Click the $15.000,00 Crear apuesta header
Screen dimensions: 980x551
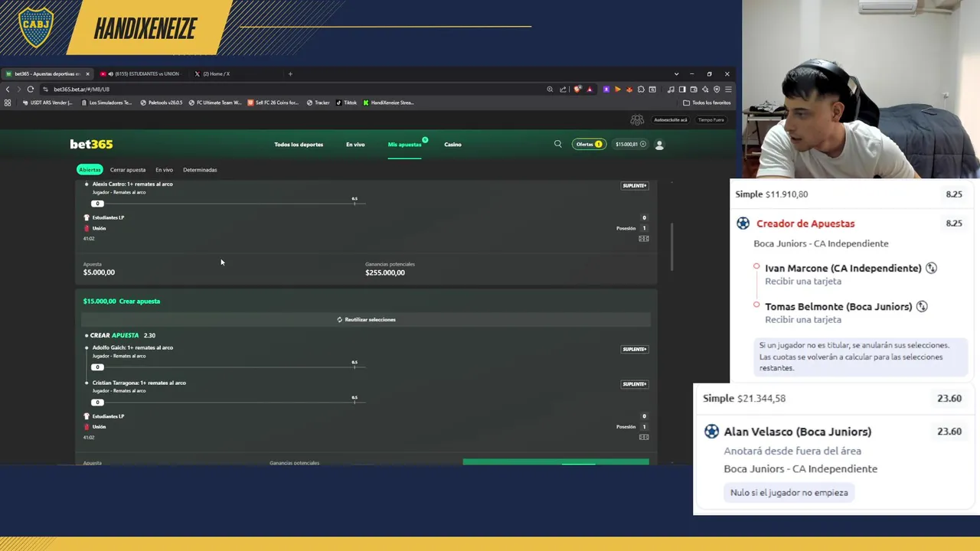122,301
